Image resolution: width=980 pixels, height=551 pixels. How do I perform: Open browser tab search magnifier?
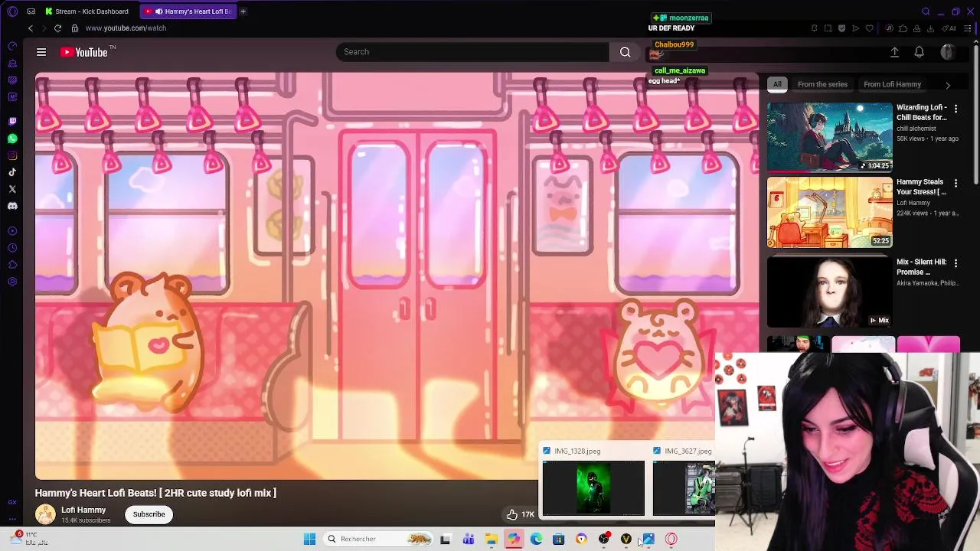(x=926, y=11)
